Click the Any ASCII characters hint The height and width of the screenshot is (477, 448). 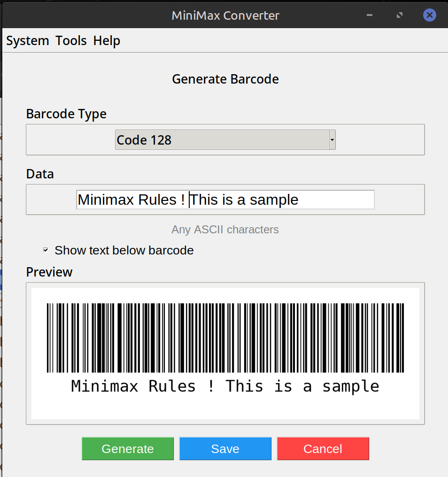225,230
